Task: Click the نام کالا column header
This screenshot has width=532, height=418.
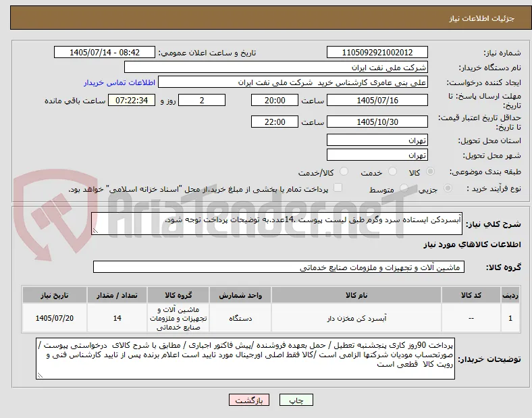Action: coord(356,295)
